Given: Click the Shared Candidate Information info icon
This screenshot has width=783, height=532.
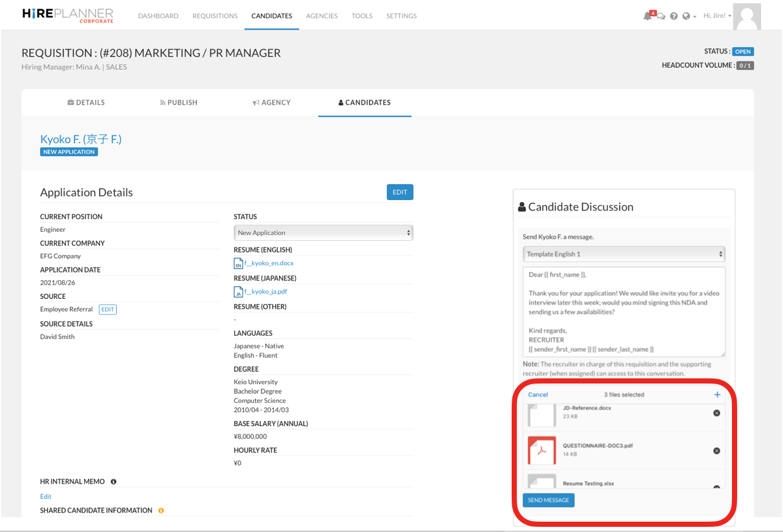Looking at the screenshot, I should tap(161, 511).
